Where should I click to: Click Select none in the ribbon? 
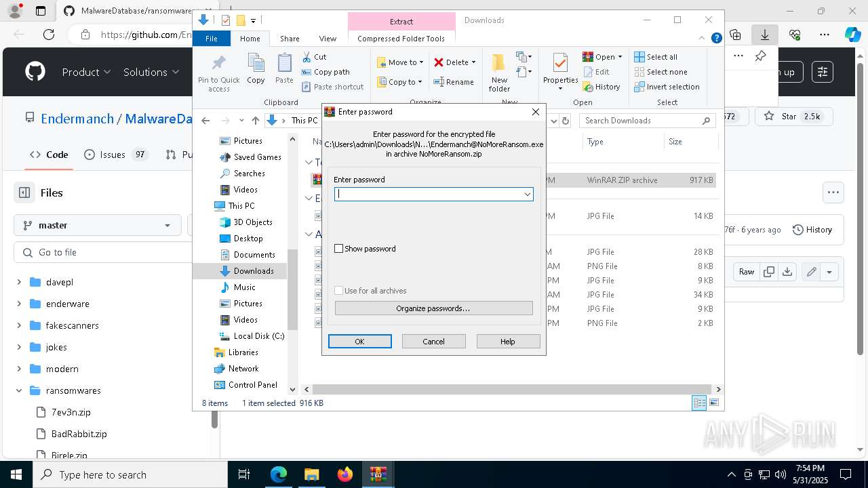[660, 72]
